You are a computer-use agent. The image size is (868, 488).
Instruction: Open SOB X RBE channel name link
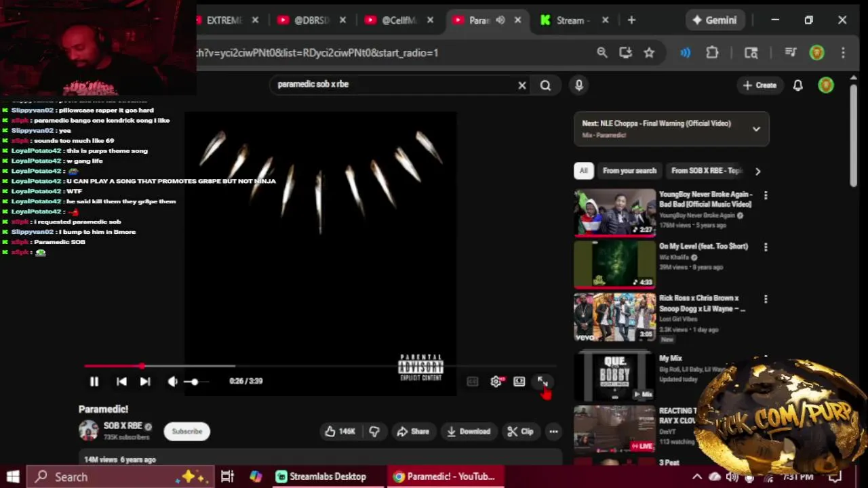[123, 426]
